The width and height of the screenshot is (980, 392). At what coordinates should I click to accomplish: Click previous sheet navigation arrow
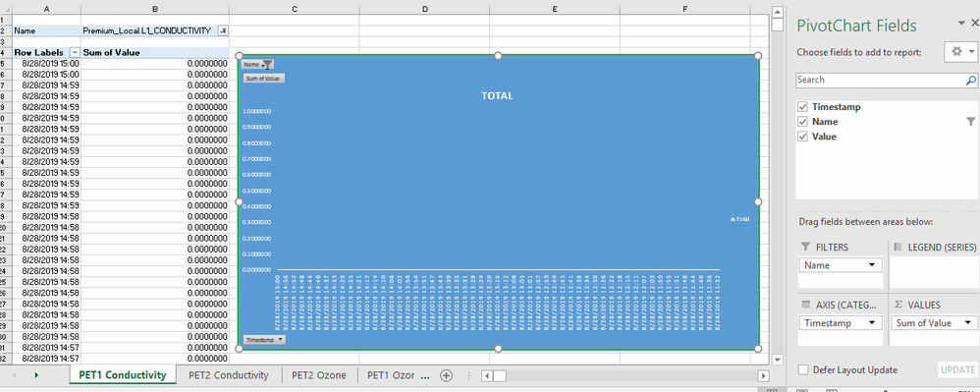(x=15, y=375)
